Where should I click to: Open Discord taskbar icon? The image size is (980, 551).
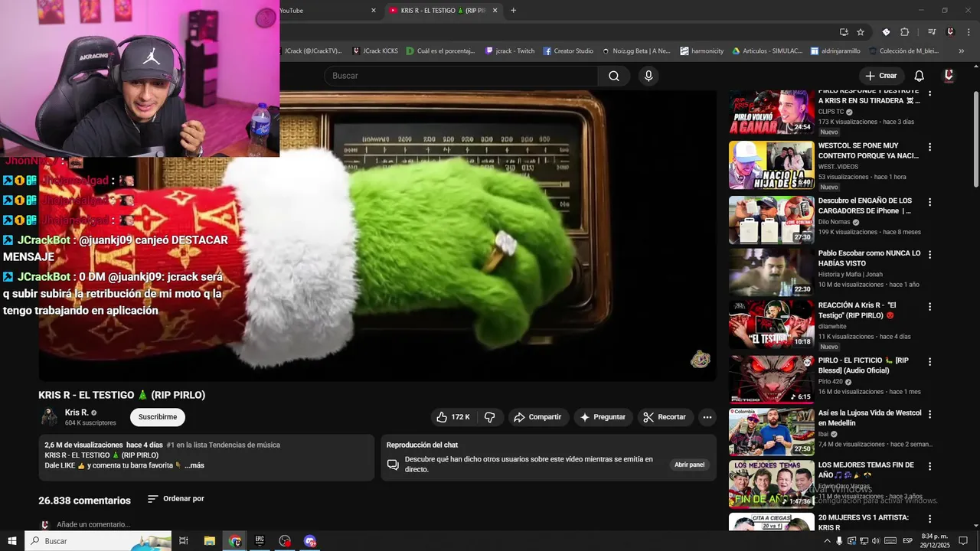tap(310, 541)
